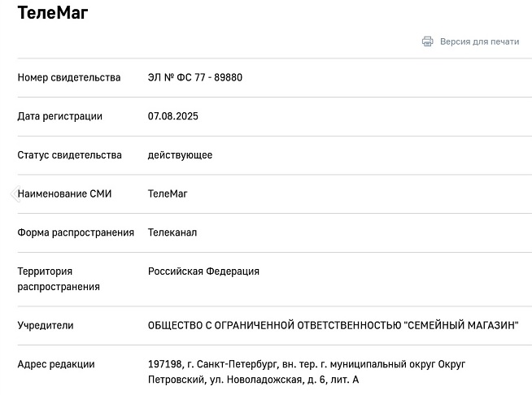Select the "ТелеМаг" page heading
The height and width of the screenshot is (395, 532).
[x=53, y=13]
